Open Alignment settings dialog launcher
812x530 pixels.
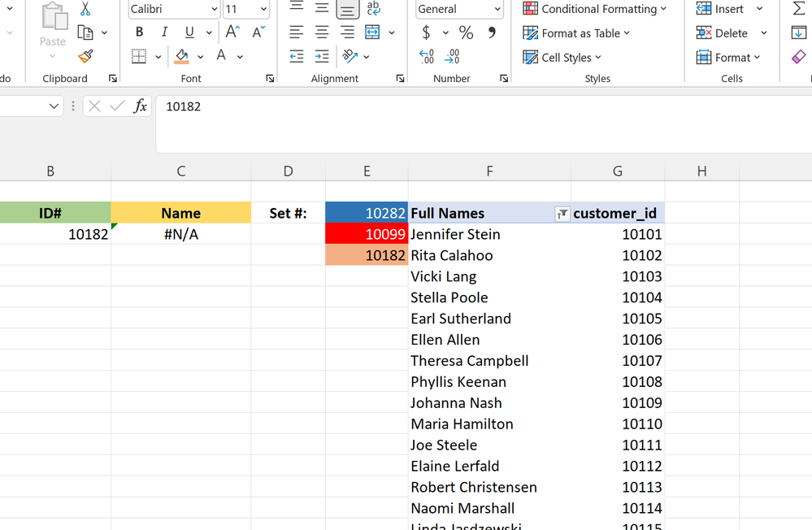[400, 78]
